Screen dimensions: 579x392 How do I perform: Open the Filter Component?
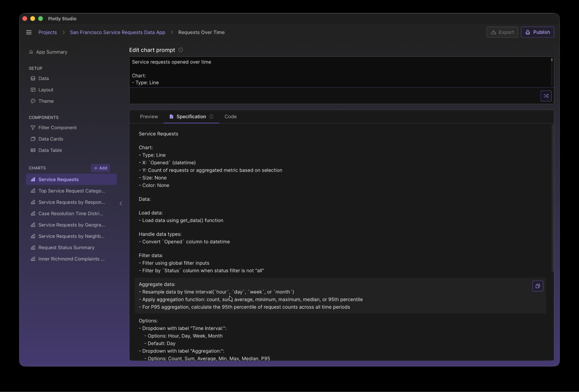[x=57, y=127]
